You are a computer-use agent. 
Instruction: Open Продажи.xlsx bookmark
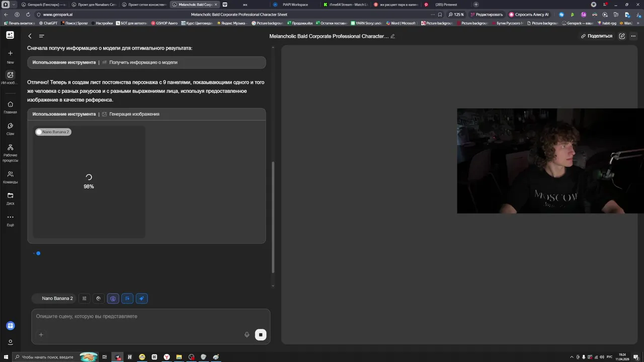[x=300, y=23]
